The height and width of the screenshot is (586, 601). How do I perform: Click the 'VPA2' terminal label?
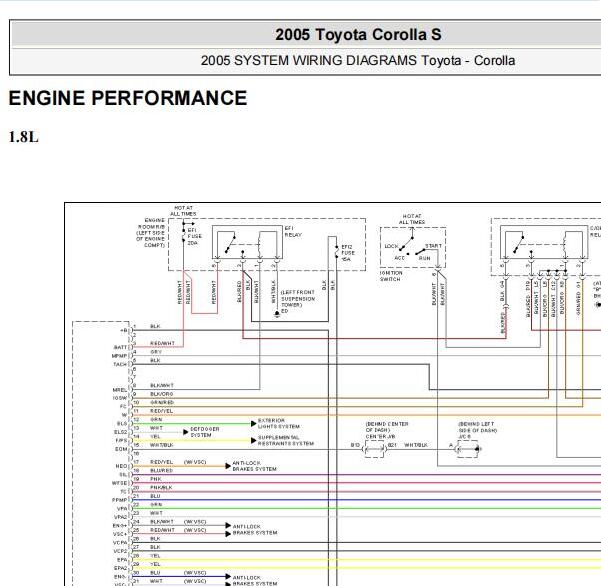pos(121,517)
